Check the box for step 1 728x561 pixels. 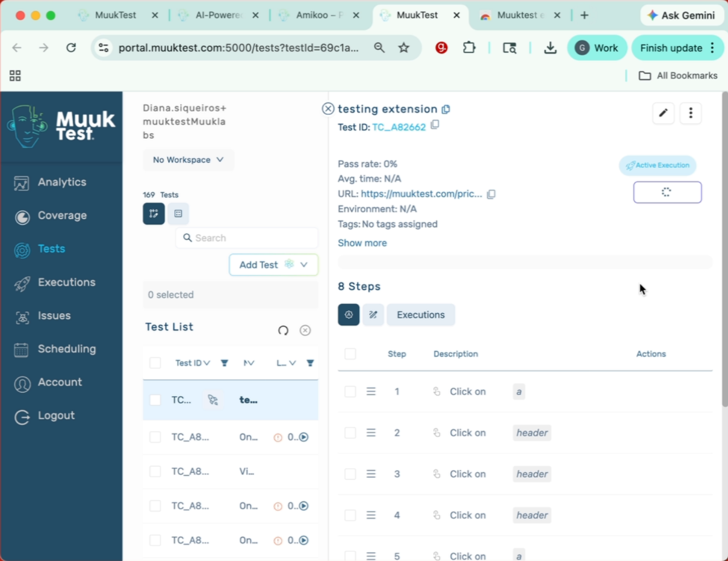[x=350, y=391]
